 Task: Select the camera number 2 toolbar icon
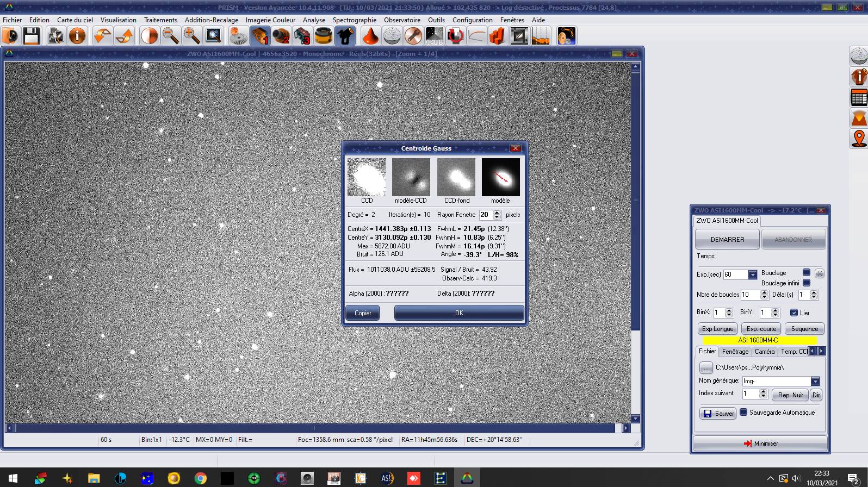(x=281, y=36)
